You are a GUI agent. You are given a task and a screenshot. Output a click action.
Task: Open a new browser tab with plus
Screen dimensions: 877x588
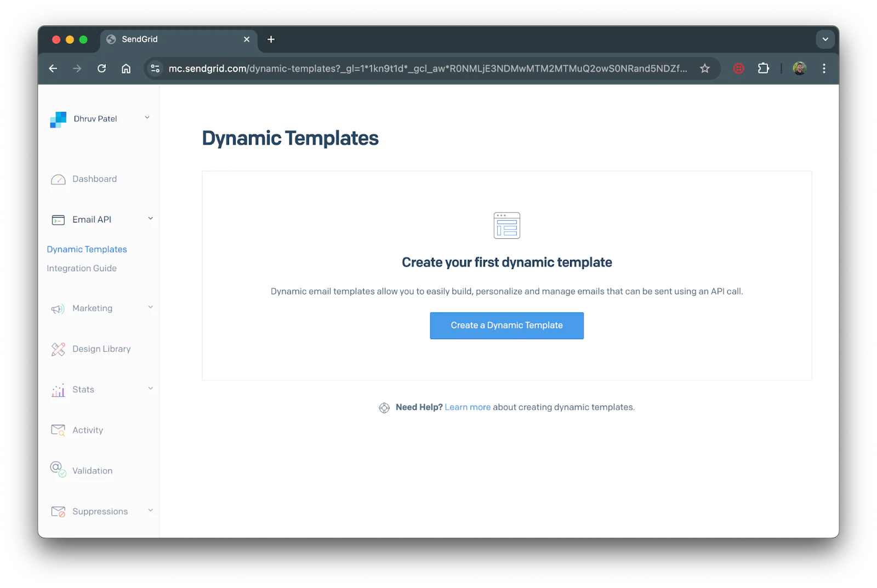click(271, 39)
